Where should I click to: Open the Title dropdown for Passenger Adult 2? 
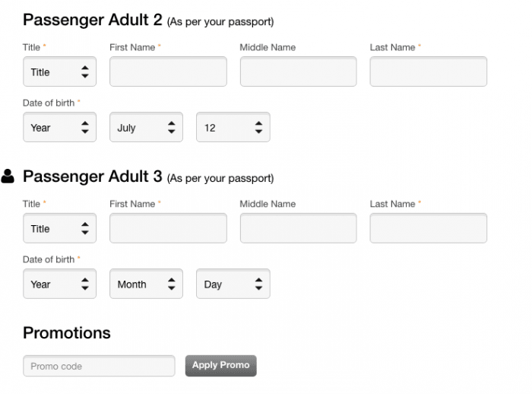[x=59, y=72]
